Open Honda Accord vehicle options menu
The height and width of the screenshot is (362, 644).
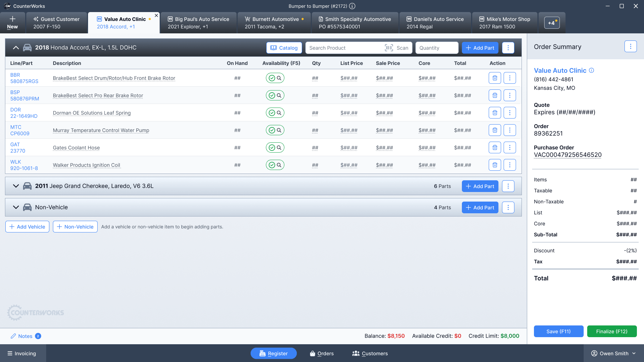[x=508, y=48]
